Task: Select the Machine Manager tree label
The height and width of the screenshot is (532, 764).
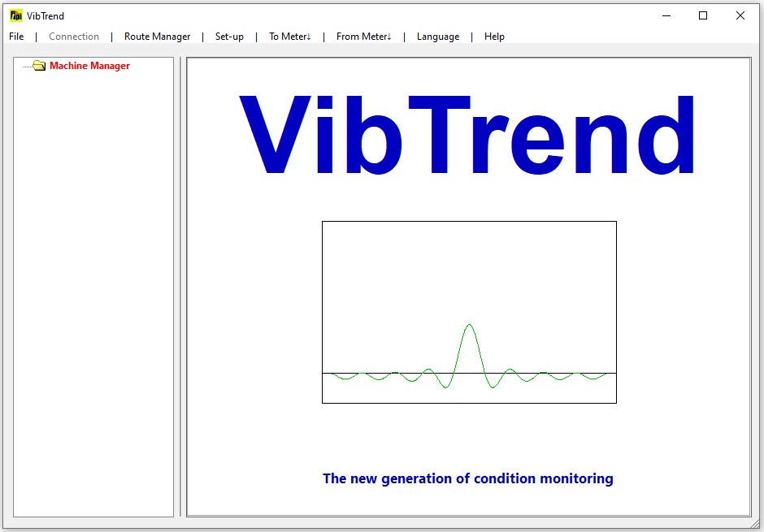Action: (x=89, y=66)
